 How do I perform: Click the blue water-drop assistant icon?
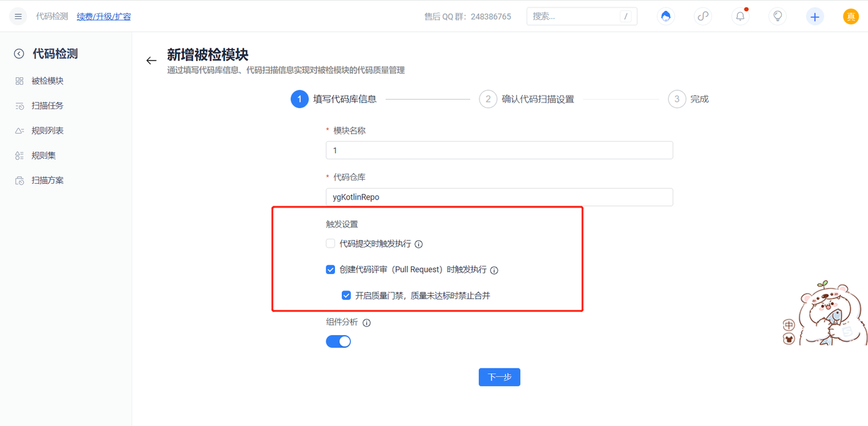click(x=666, y=16)
